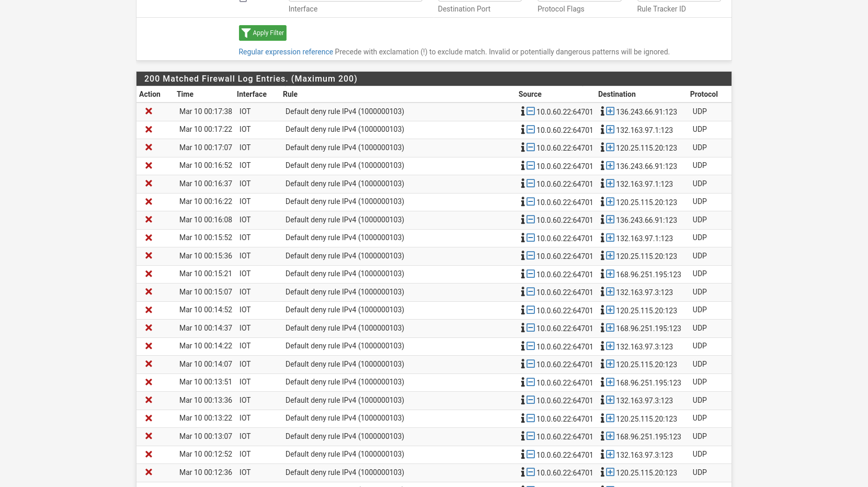Click source address 10.0.60.22:64701 in 00:13:36 row
The image size is (868, 487).
pos(565,401)
